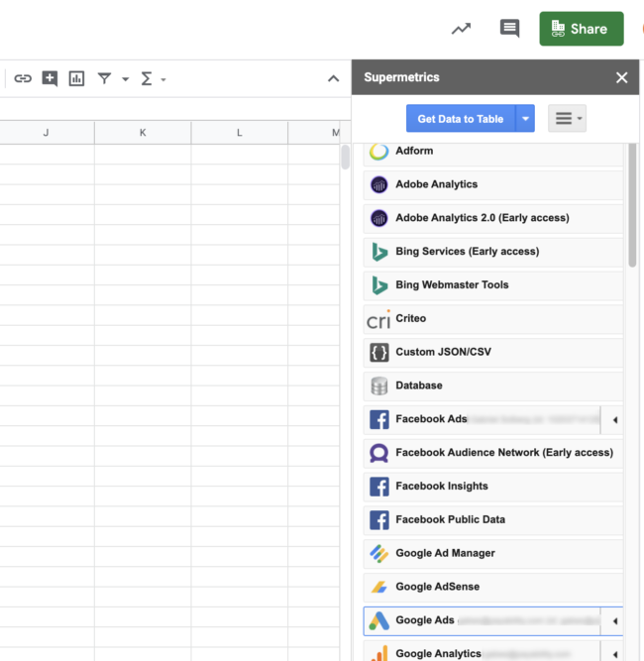Select Bing Webmaster Tools source

tap(493, 285)
